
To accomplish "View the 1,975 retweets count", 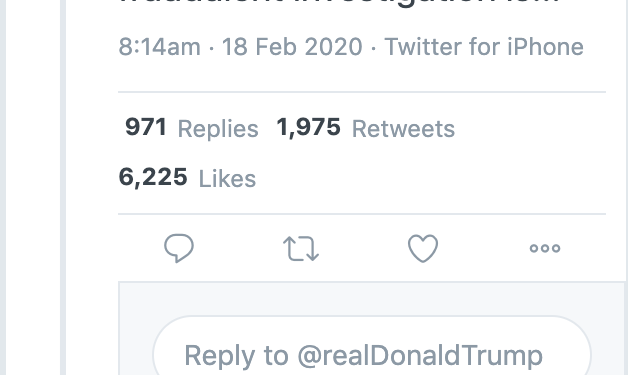I will coord(308,127).
